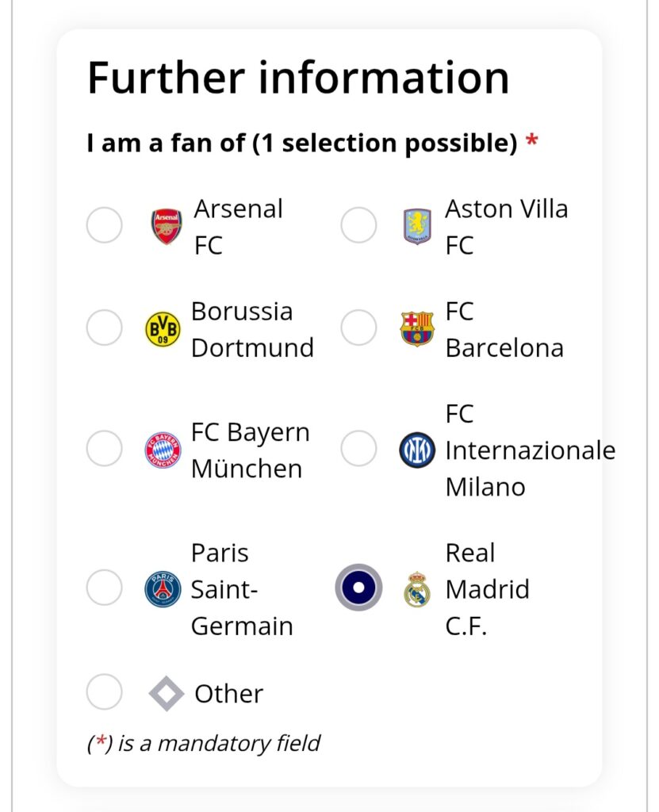Screen dimensions: 659x812
Task: Click the Borussia Dortmund BVB logo
Action: pos(163,329)
